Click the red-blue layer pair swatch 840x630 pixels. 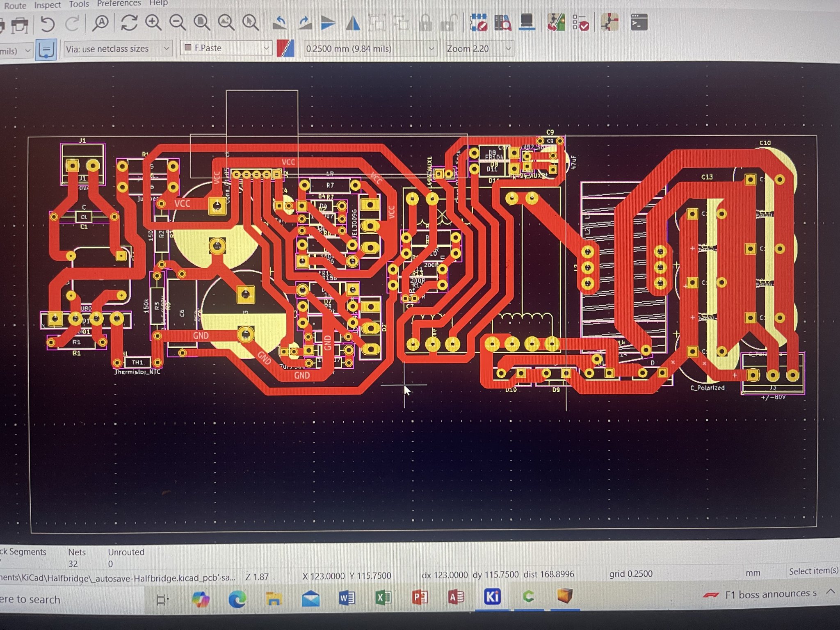(x=285, y=48)
